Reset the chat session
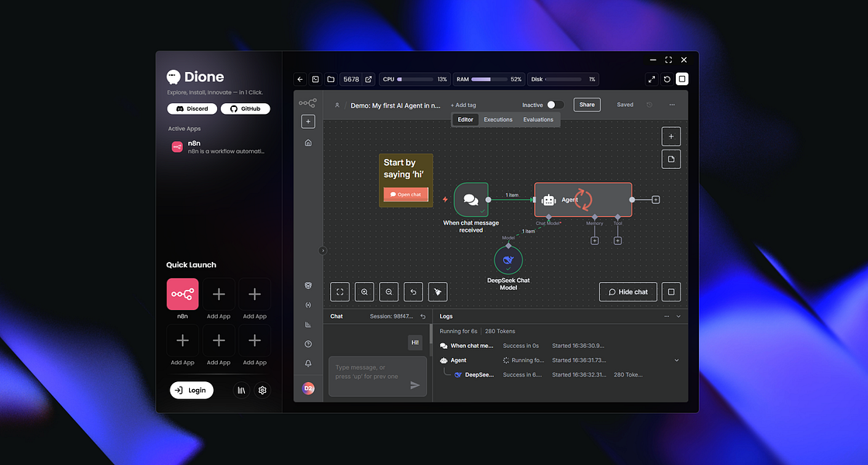This screenshot has height=465, width=868. 423,317
